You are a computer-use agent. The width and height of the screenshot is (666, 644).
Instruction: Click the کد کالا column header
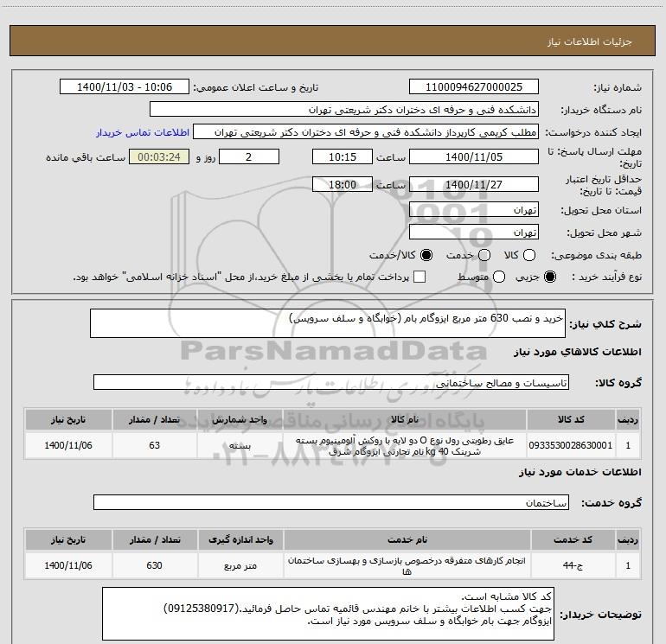(571, 419)
